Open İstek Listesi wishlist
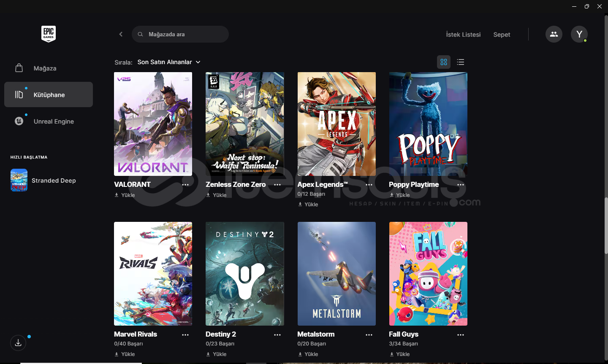 point(463,35)
